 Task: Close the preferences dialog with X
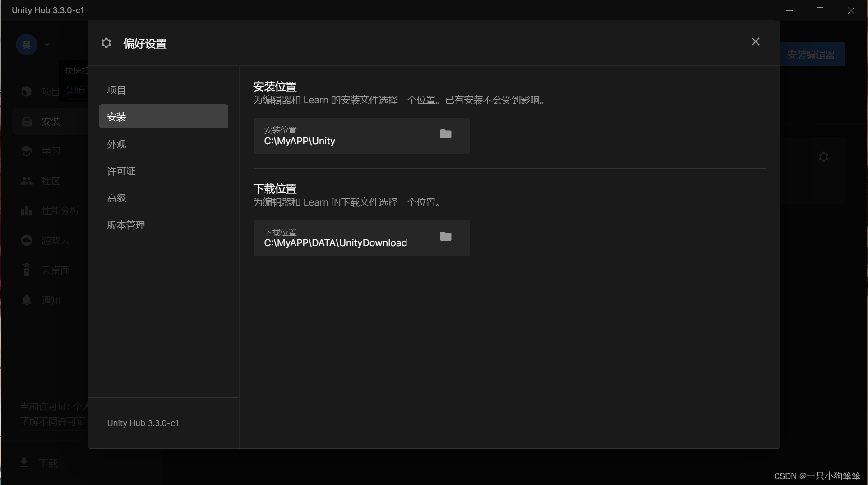coord(756,41)
